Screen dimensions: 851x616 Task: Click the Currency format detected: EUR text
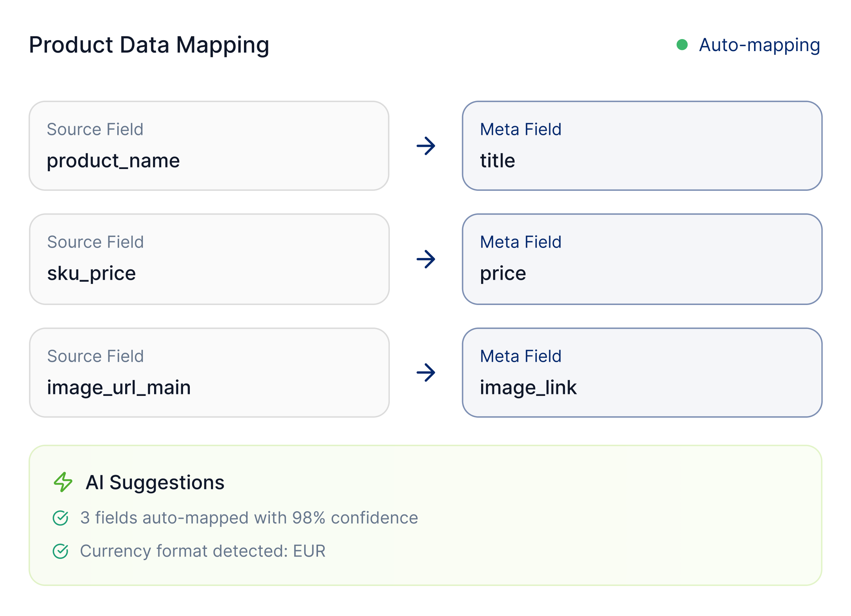[203, 551]
